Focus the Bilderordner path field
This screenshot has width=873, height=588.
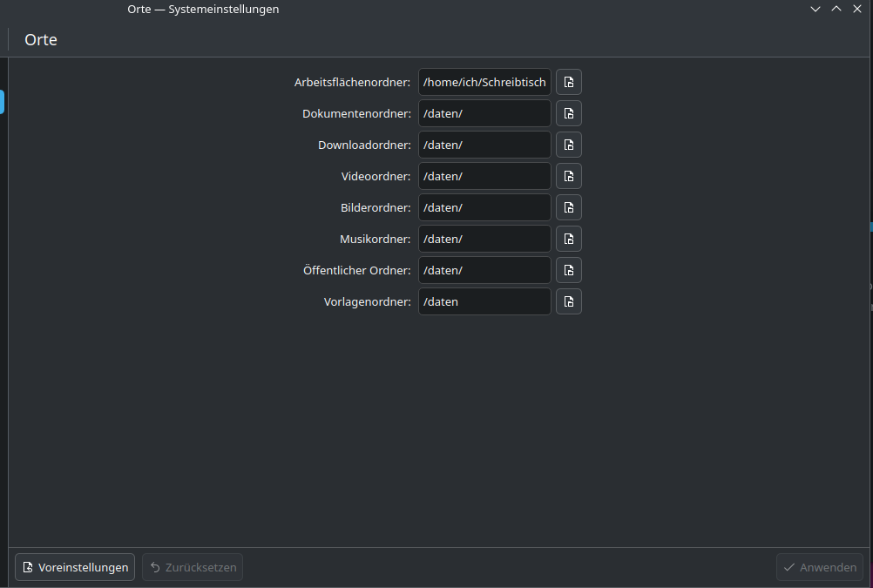pyautogui.click(x=484, y=207)
